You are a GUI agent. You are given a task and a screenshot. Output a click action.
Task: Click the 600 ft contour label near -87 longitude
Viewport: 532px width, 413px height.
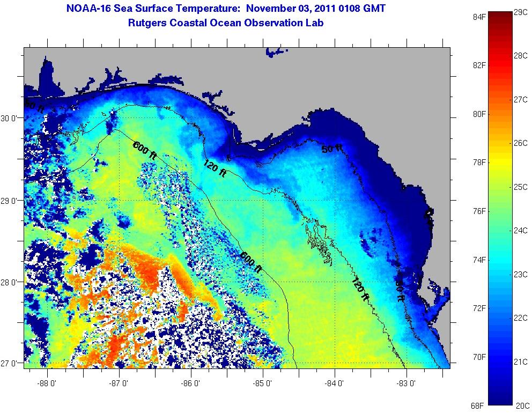[x=145, y=150]
